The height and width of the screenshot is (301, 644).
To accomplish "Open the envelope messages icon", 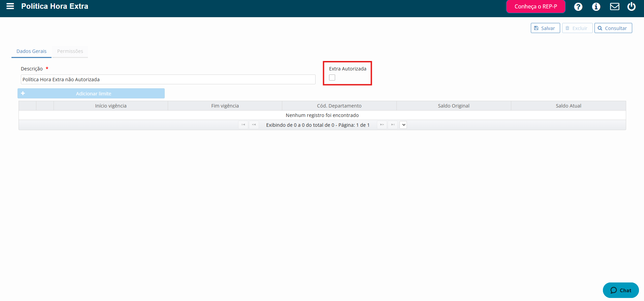I will 615,7.
